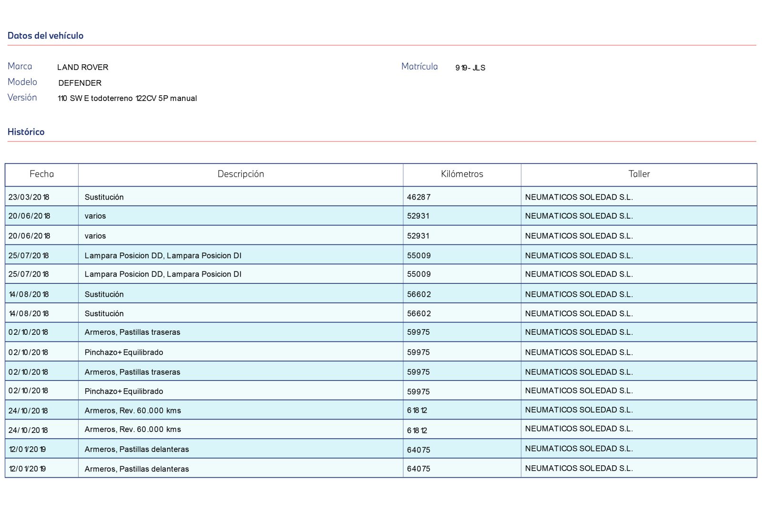Click the 'Fecha' column header
The image size is (762, 532).
(x=41, y=174)
